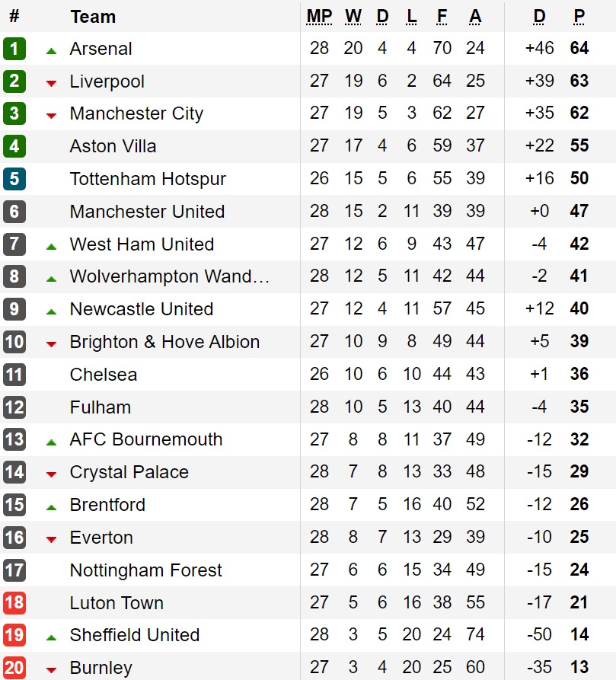This screenshot has height=680, width=616.
Task: Select the Nottingham Forest team name
Action: click(145, 570)
